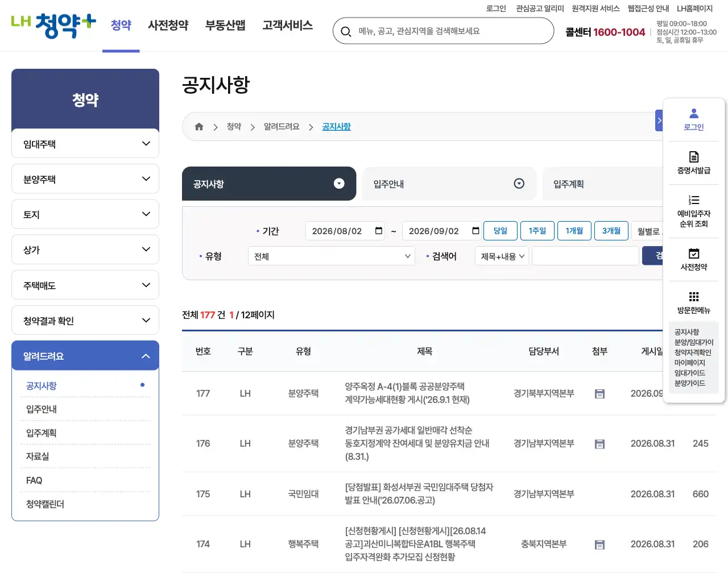Download attachment for notice 176
Viewport: 728px width, 582px height.
tap(599, 443)
